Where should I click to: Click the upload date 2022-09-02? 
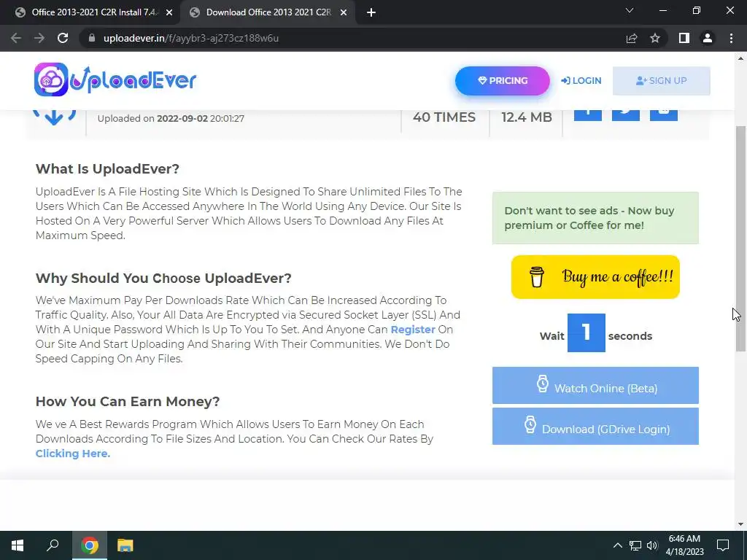point(182,119)
